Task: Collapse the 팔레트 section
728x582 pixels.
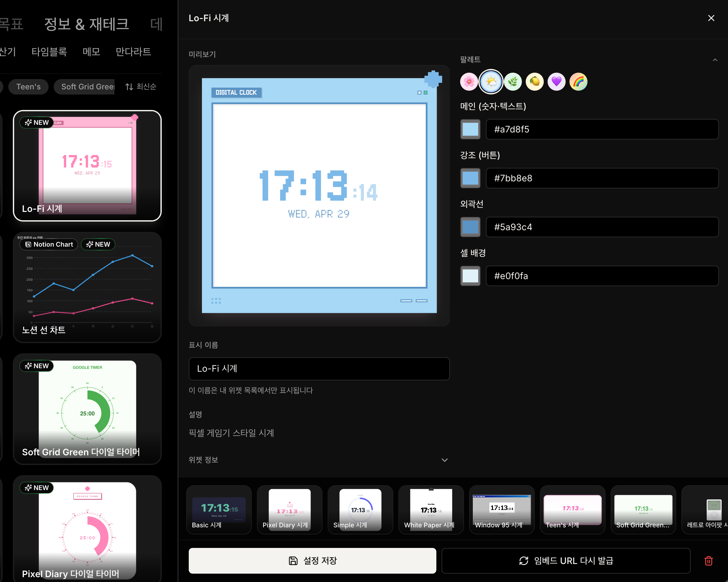Action: coord(715,60)
